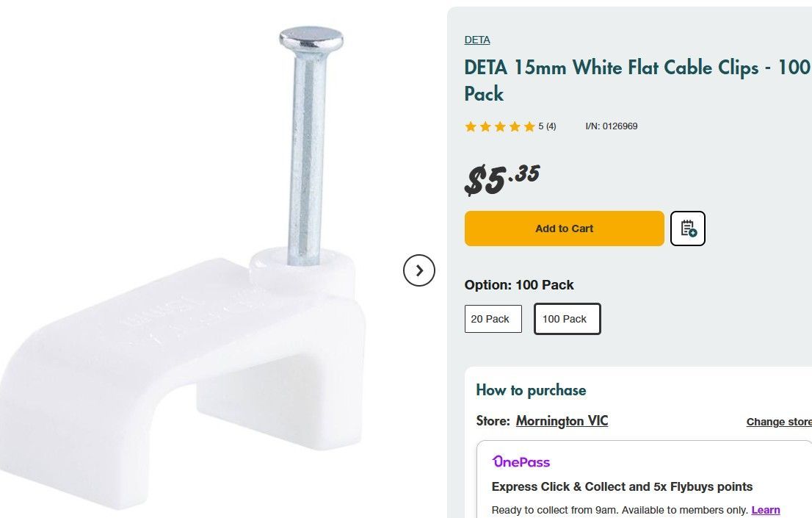812x518 pixels.
Task: Open the DETA brand link
Action: (477, 40)
